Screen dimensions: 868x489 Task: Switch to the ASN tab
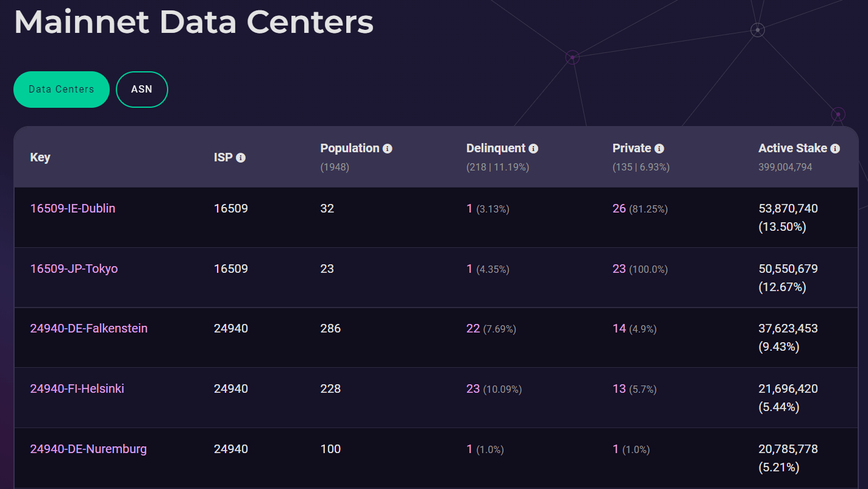(x=142, y=90)
